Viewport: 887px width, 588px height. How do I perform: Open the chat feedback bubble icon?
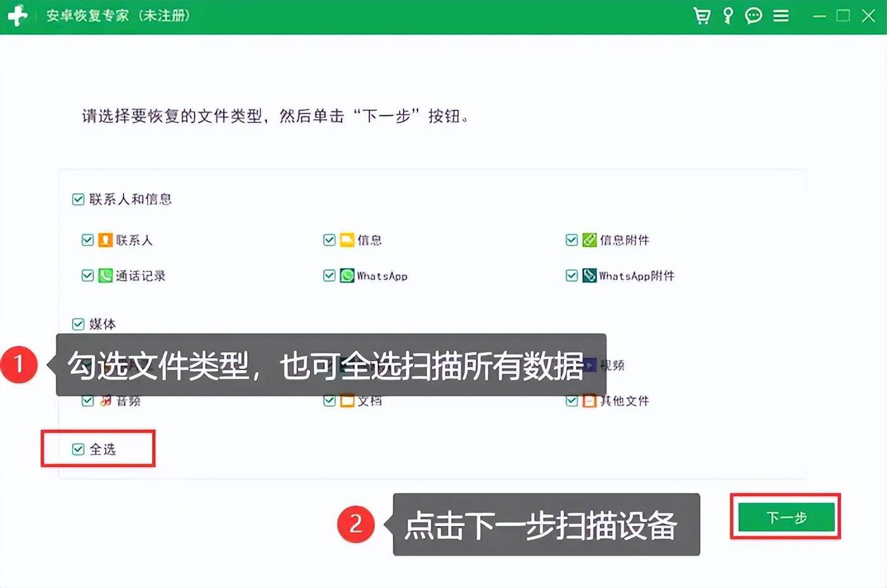coord(753,16)
